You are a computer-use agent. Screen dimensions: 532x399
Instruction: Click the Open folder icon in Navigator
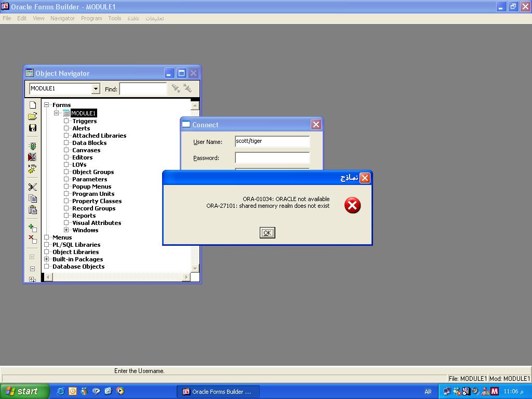[32, 116]
